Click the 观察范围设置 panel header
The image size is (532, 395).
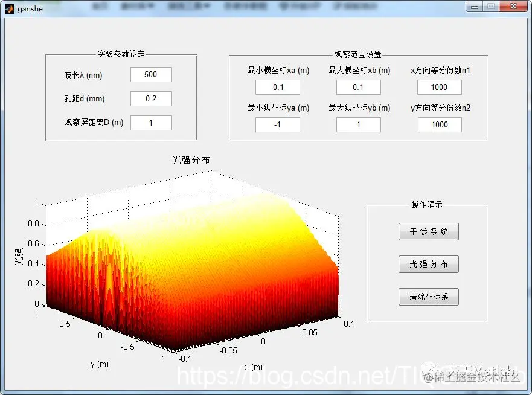click(x=357, y=54)
